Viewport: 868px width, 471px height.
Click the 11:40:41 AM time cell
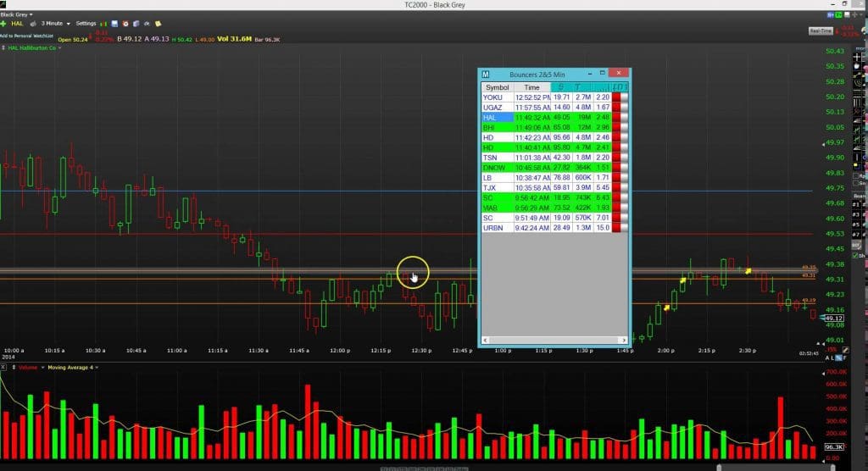(532, 147)
